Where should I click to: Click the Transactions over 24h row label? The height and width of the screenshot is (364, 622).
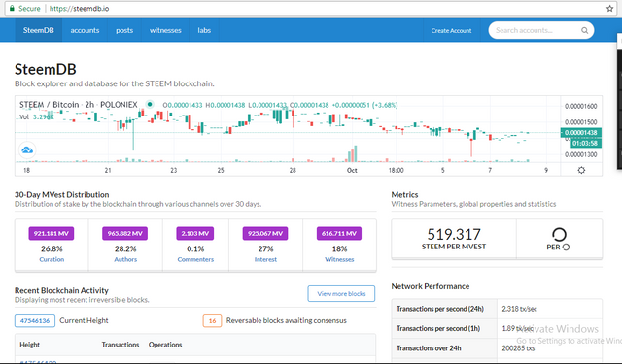[429, 348]
